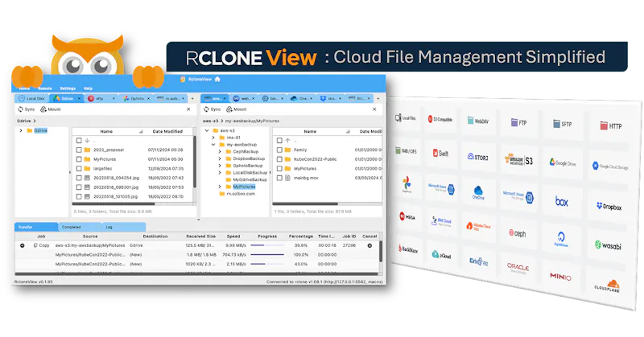Check the 20220518_094254.jpg file checkbox

click(79, 178)
